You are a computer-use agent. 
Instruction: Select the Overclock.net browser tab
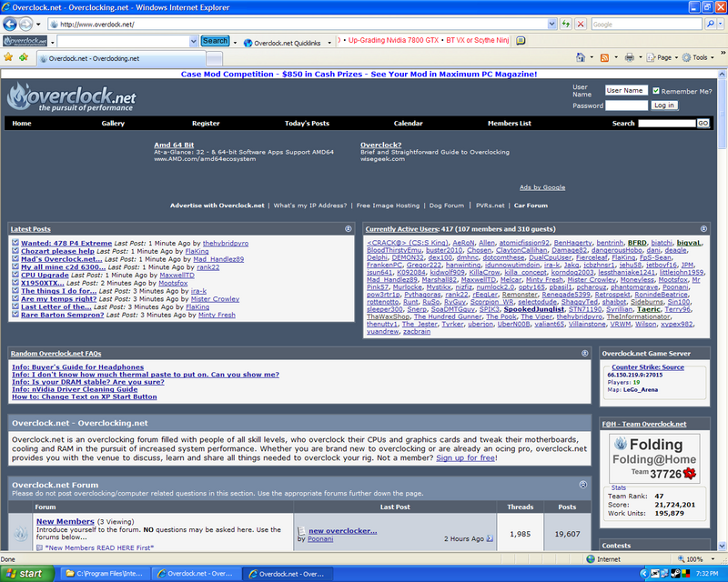coord(122,58)
